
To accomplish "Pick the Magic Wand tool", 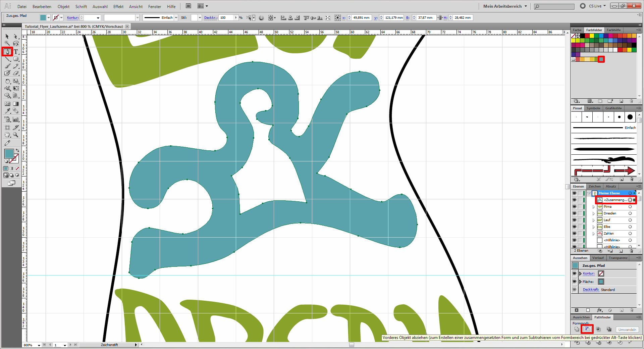I will coord(7,44).
